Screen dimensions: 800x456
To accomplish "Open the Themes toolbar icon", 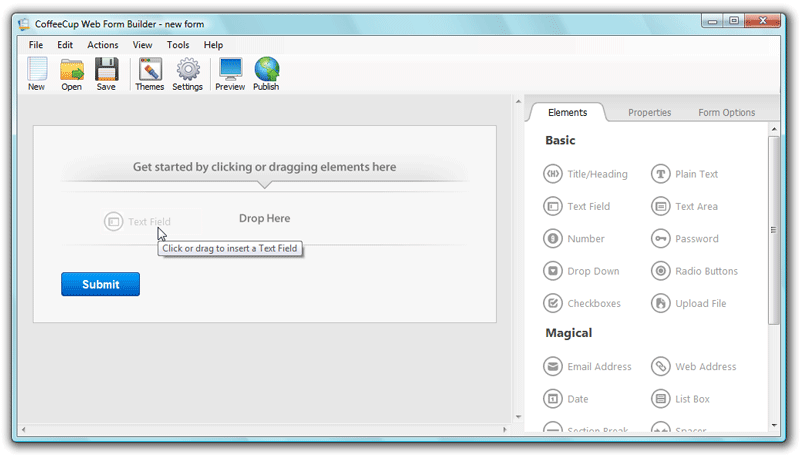I will point(149,74).
